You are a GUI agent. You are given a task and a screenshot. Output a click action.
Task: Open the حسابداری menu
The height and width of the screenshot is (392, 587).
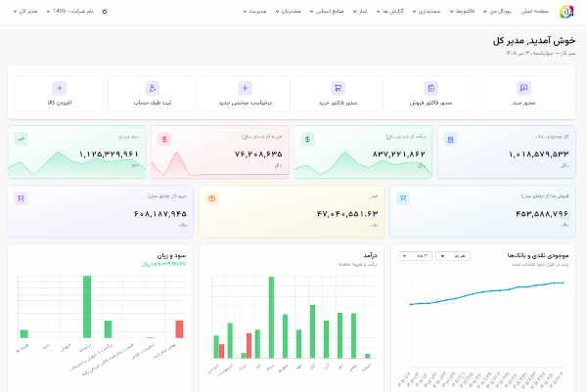pos(427,11)
